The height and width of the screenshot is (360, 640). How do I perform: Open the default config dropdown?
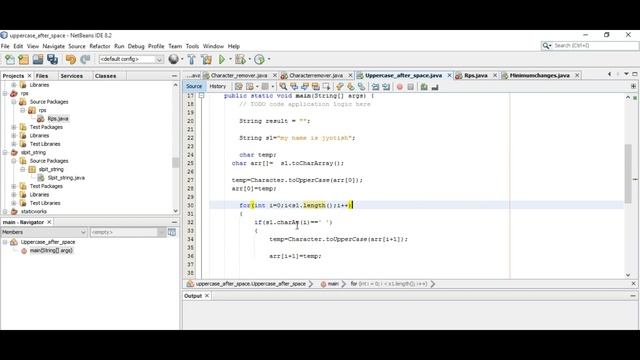pos(131,59)
